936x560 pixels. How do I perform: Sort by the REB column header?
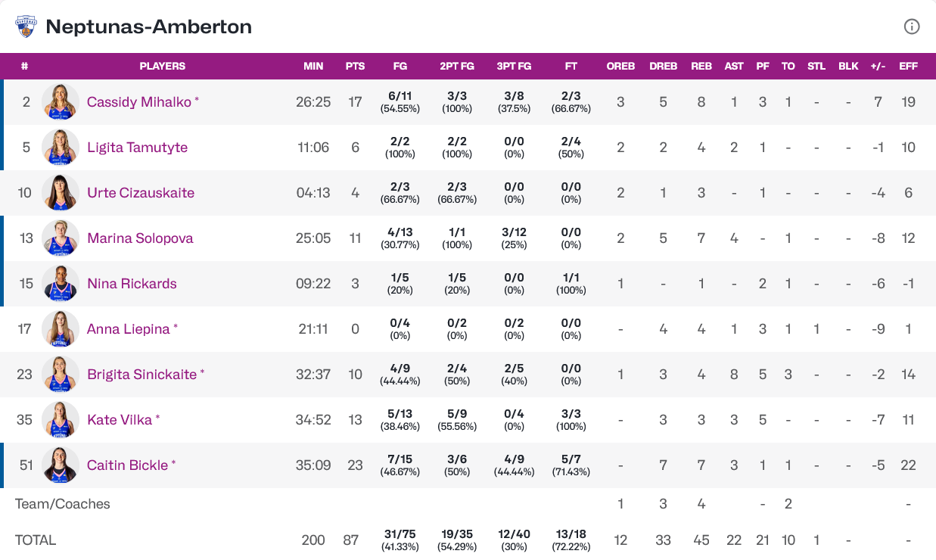[701, 66]
